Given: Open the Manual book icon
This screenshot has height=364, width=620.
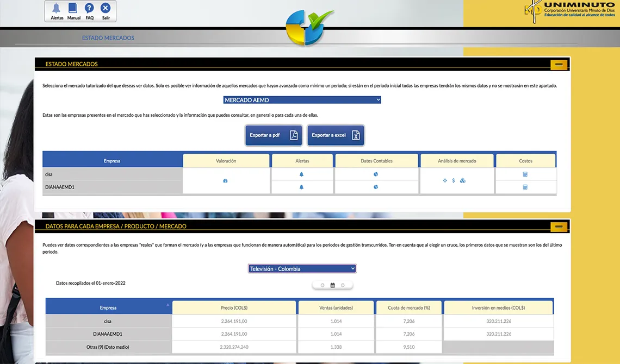Looking at the screenshot, I should [x=73, y=11].
